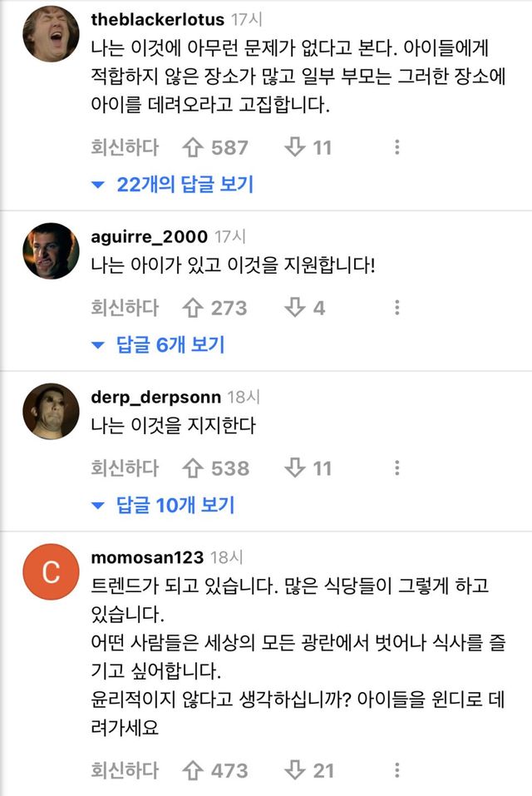Viewport: 532px width, 796px height.
Task: Open more options for derp_derpsonn's comment
Action: tap(397, 468)
